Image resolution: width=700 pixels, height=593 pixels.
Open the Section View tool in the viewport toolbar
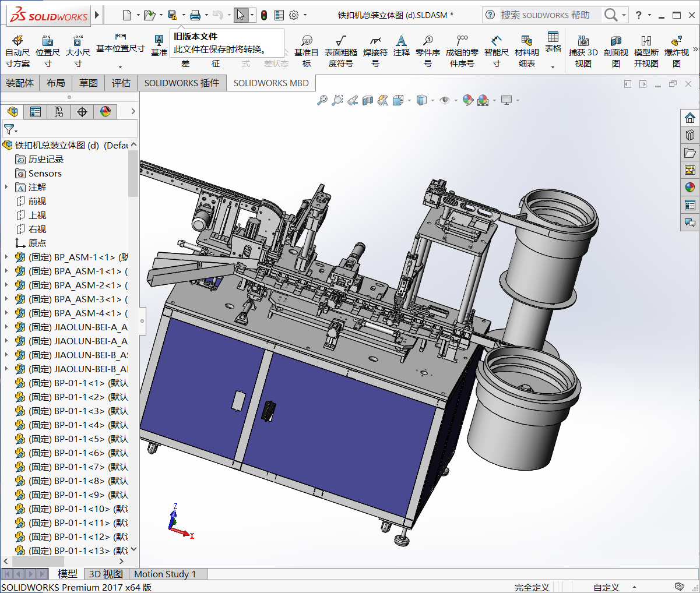tap(368, 100)
